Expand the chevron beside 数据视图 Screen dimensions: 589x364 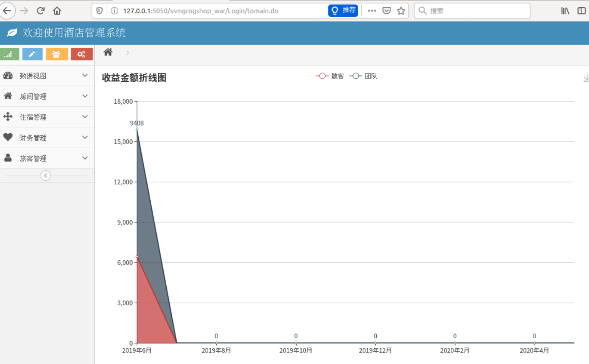click(x=85, y=75)
